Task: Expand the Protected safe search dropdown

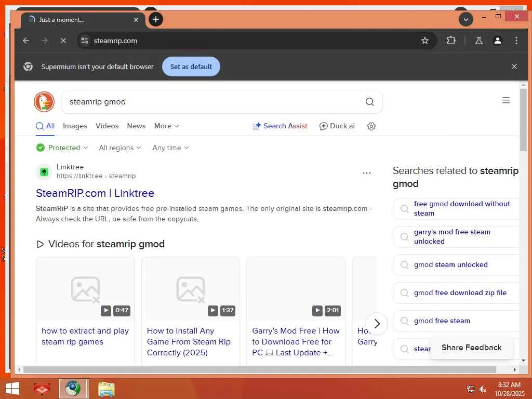Action: (62, 148)
